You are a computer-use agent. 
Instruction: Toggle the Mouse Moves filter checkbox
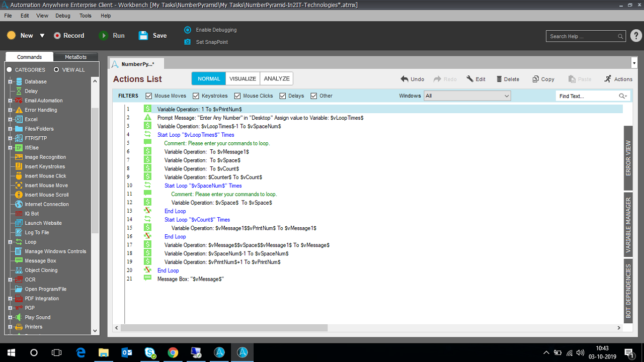[x=149, y=96]
